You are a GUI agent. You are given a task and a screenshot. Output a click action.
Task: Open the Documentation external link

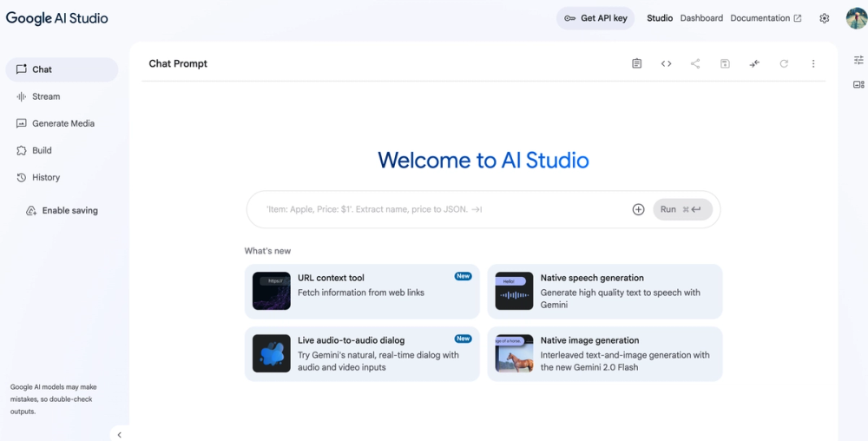coord(766,18)
